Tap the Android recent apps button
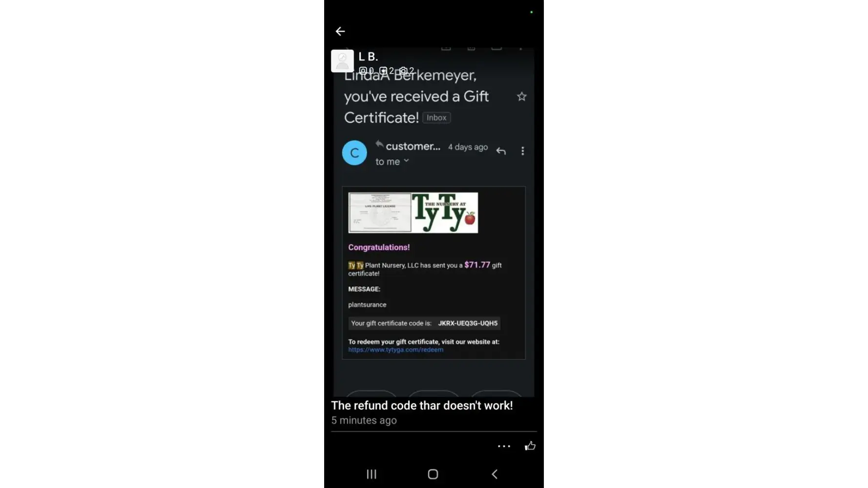The height and width of the screenshot is (488, 868). pyautogui.click(x=372, y=474)
